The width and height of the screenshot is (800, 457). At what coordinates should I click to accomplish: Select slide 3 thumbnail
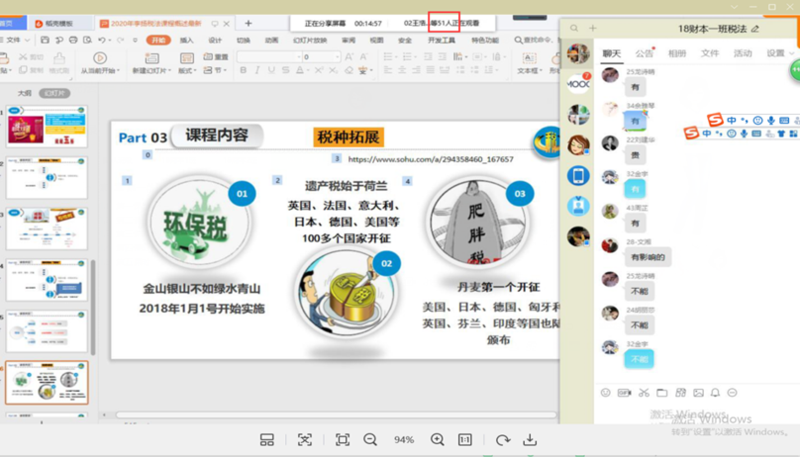(46, 228)
